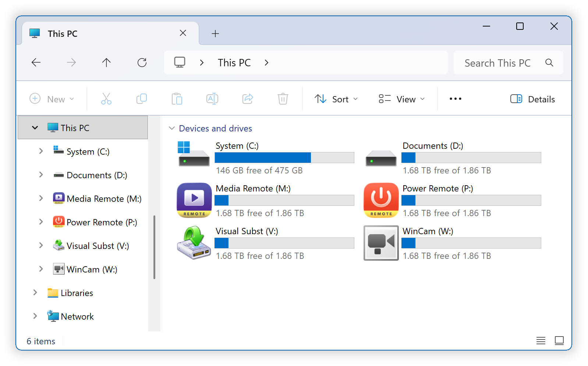Click the This PC monitor icon in the tab
Screen dimensions: 588x366
(35, 34)
